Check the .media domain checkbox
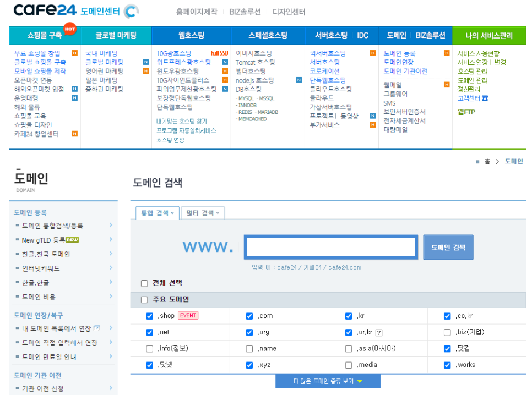This screenshot has height=395, width=532. 349,365
